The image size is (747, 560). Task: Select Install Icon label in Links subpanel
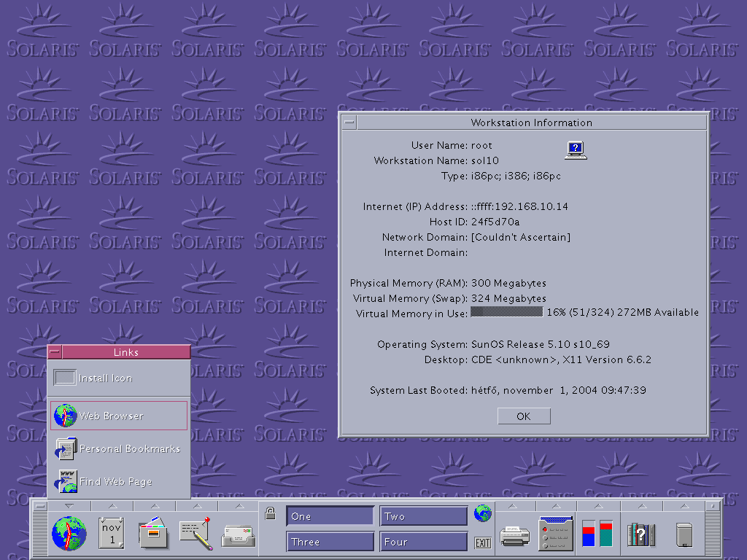[105, 378]
